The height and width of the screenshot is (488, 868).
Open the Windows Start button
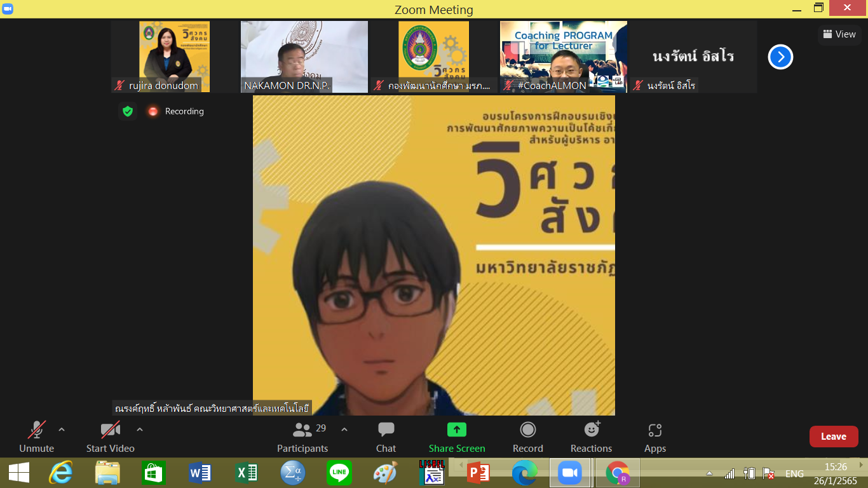tap(18, 473)
